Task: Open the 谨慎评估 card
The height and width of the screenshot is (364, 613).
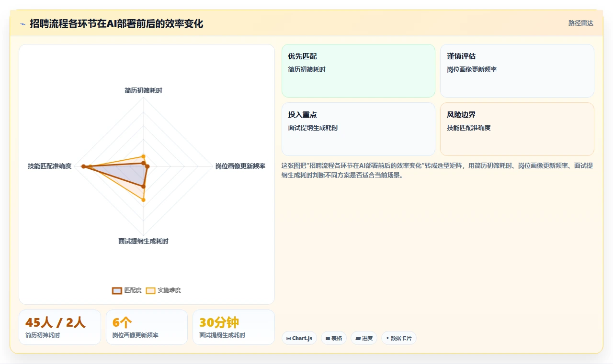Action: point(517,71)
